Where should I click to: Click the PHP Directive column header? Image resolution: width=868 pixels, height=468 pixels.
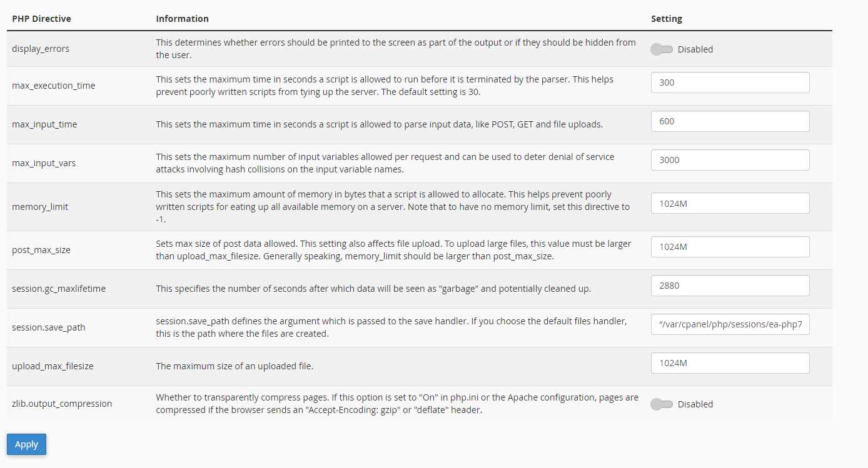tap(41, 19)
